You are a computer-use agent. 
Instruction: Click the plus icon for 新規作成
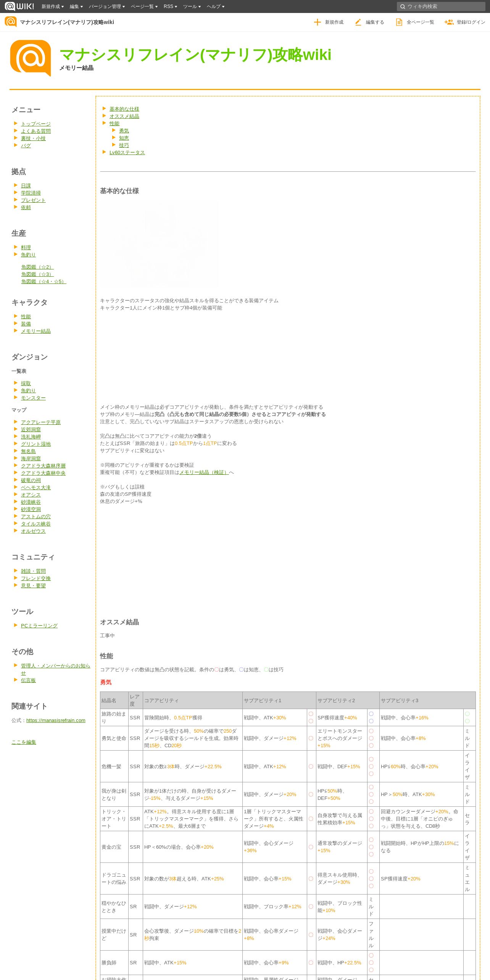(317, 22)
